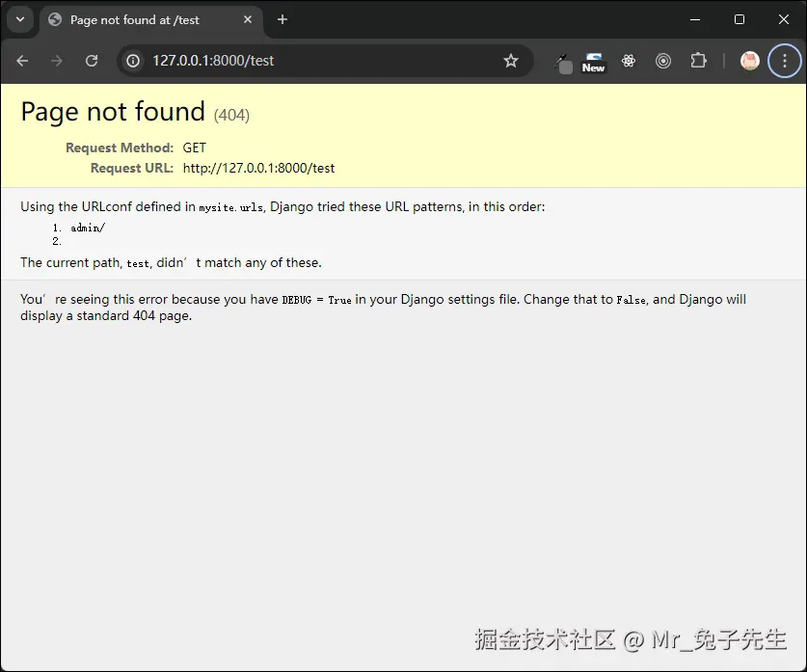
Task: Click the circular target extension icon
Action: pos(663,61)
